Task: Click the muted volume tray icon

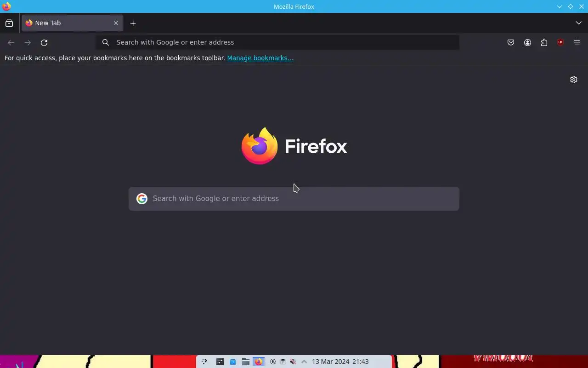Action: pyautogui.click(x=293, y=362)
